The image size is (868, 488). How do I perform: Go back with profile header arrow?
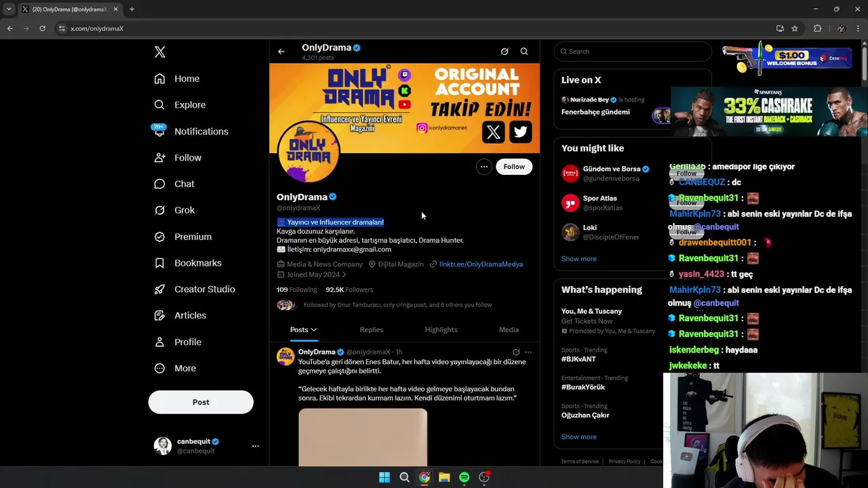coord(281,52)
